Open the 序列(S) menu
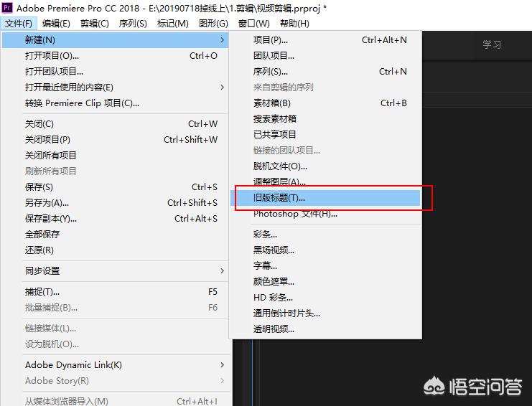Image resolution: width=532 pixels, height=406 pixels. coord(133,24)
